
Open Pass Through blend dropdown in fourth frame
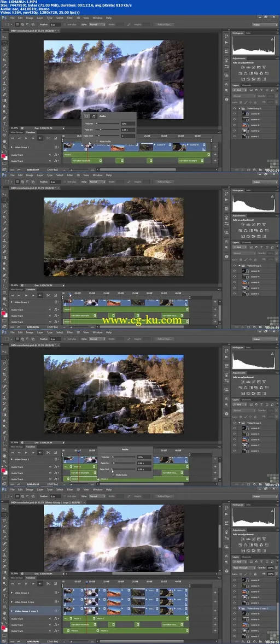pos(244,567)
